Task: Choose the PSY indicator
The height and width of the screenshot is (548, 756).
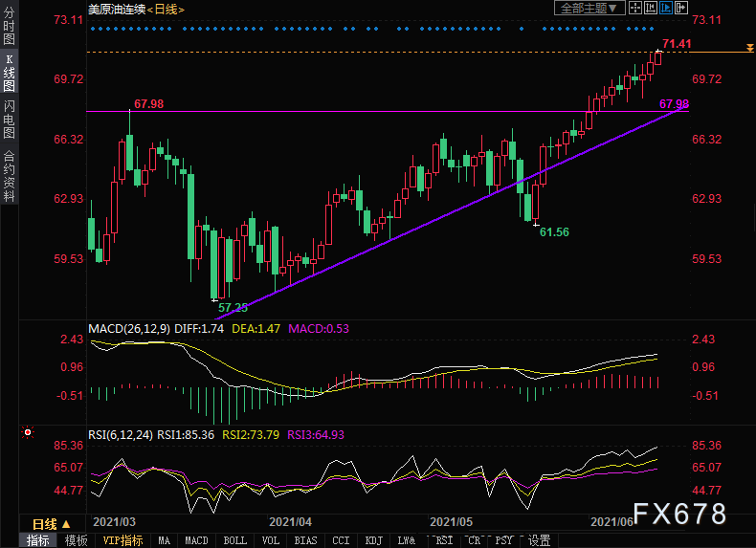Action: tap(503, 540)
